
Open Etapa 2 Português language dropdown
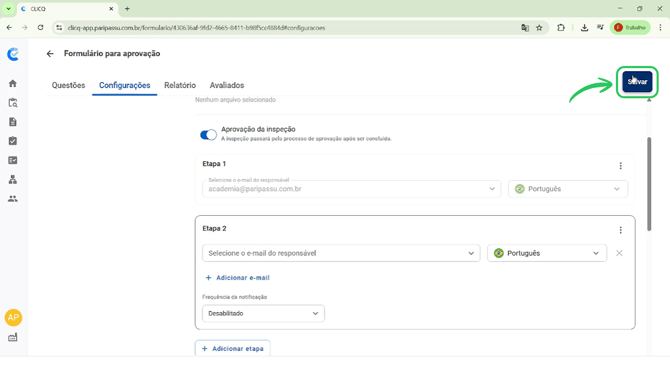pos(547,253)
